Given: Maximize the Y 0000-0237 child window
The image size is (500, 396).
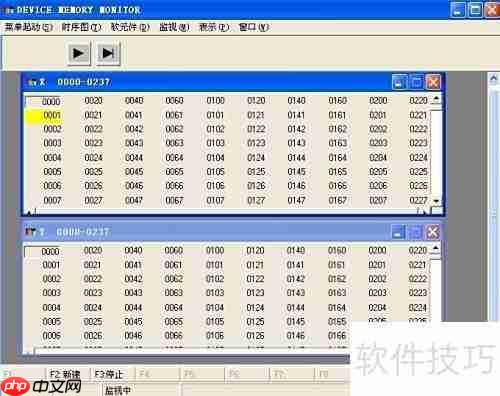Looking at the screenshot, I should [x=415, y=232].
